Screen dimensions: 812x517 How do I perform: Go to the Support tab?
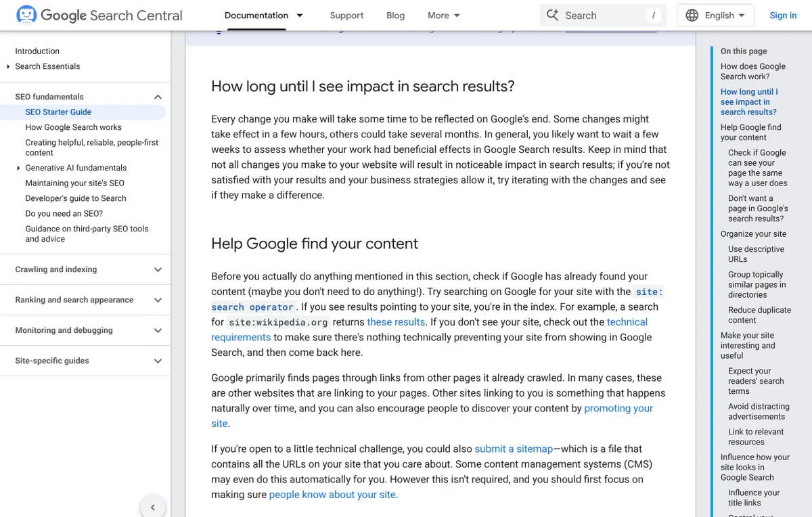click(346, 15)
